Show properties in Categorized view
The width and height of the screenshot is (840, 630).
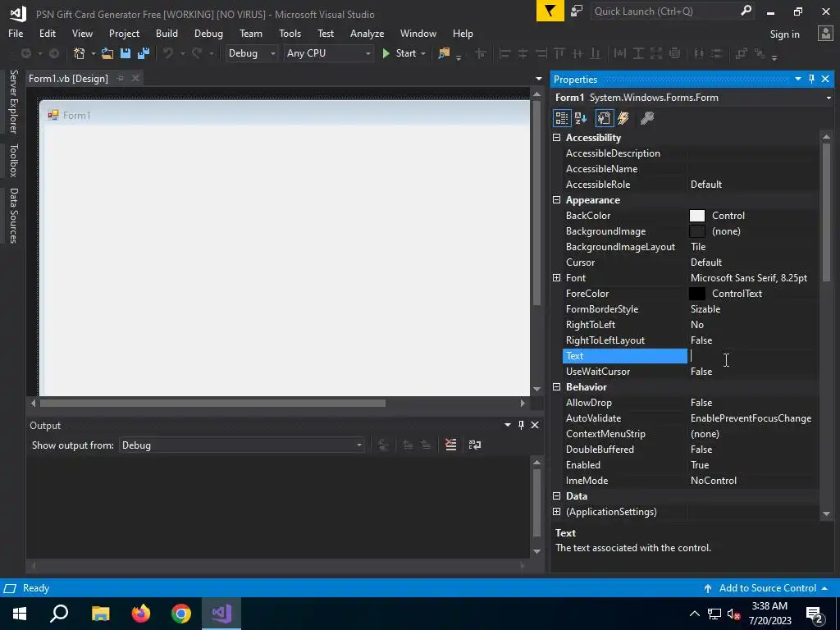(x=561, y=118)
